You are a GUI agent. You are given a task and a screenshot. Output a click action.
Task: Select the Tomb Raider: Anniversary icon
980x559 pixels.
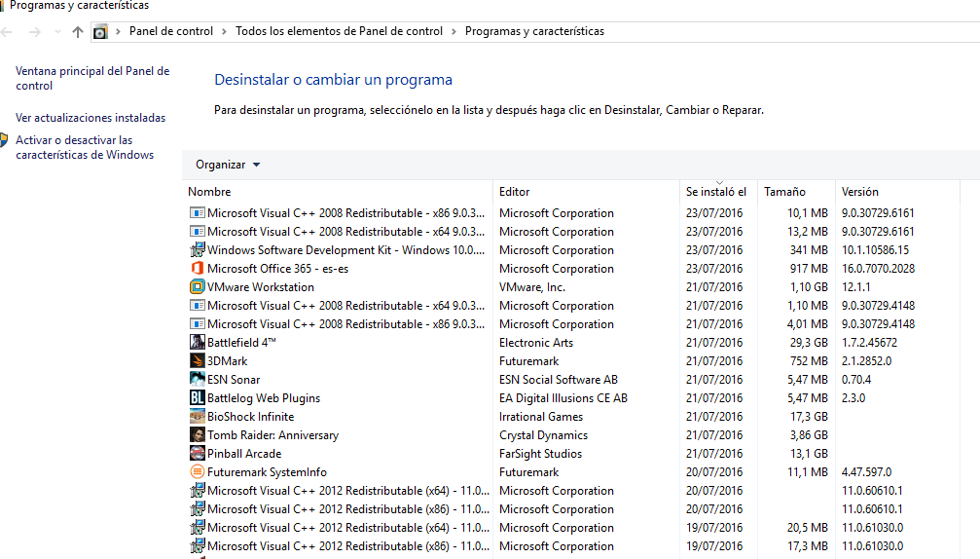(198, 435)
